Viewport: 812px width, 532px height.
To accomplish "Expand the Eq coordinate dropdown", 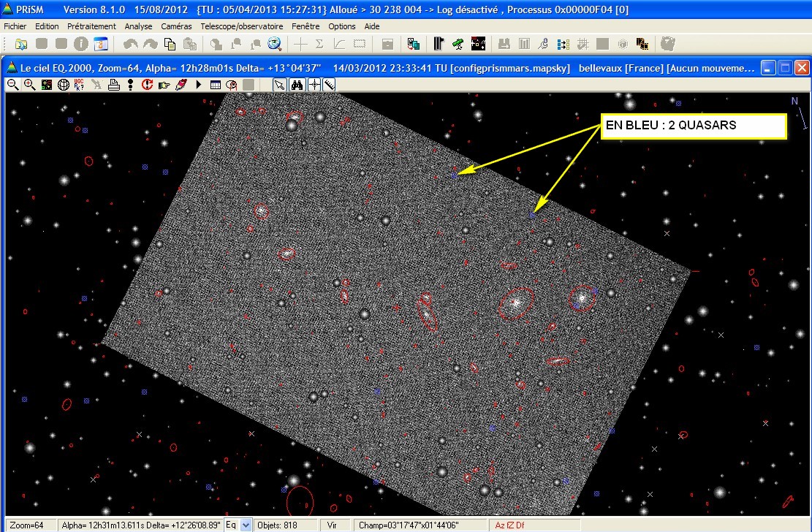I will point(246,525).
